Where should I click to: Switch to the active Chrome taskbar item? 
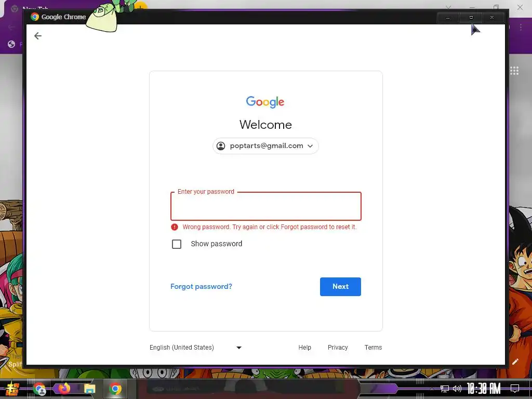coord(115,389)
